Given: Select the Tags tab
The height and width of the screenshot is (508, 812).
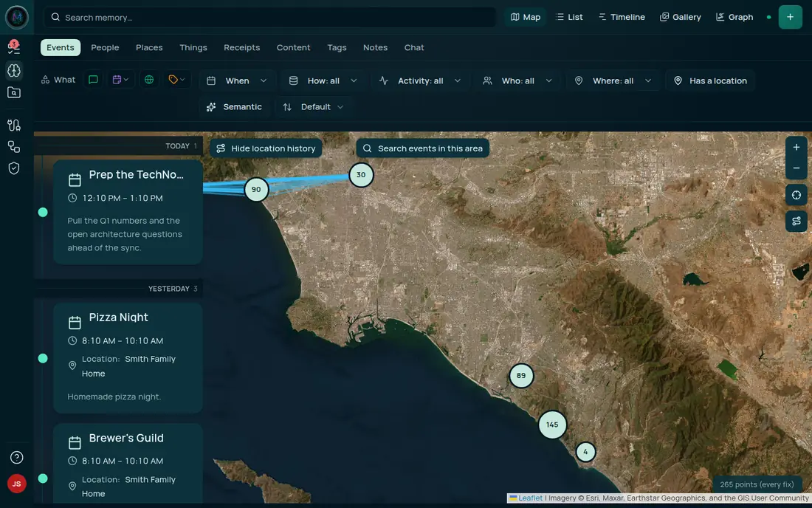Looking at the screenshot, I should tap(337, 47).
